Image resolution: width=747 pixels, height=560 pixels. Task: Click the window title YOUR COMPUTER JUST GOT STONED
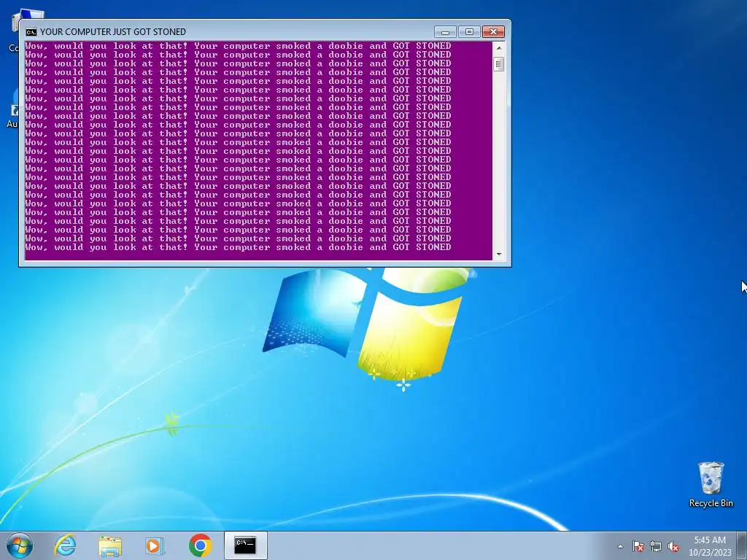[x=113, y=32]
